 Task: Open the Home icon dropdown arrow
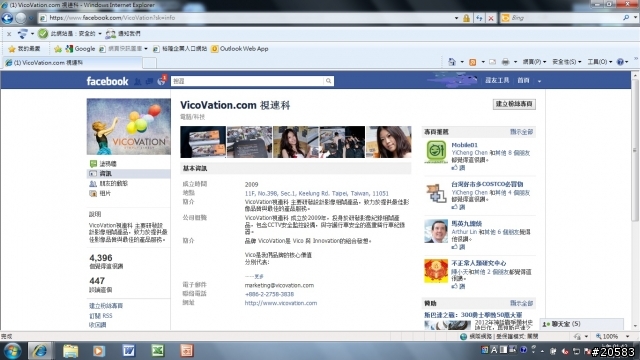[462, 62]
